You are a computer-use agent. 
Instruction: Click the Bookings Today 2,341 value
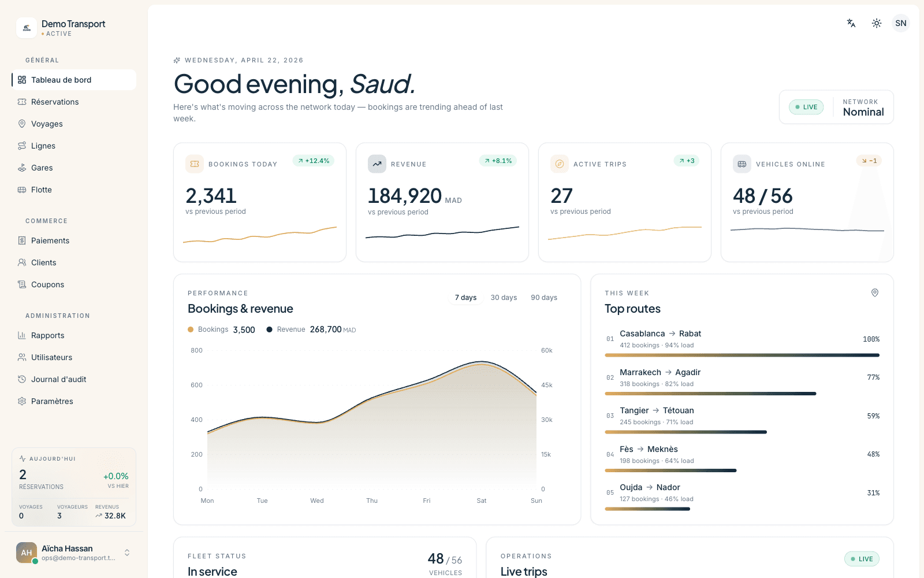tap(211, 196)
